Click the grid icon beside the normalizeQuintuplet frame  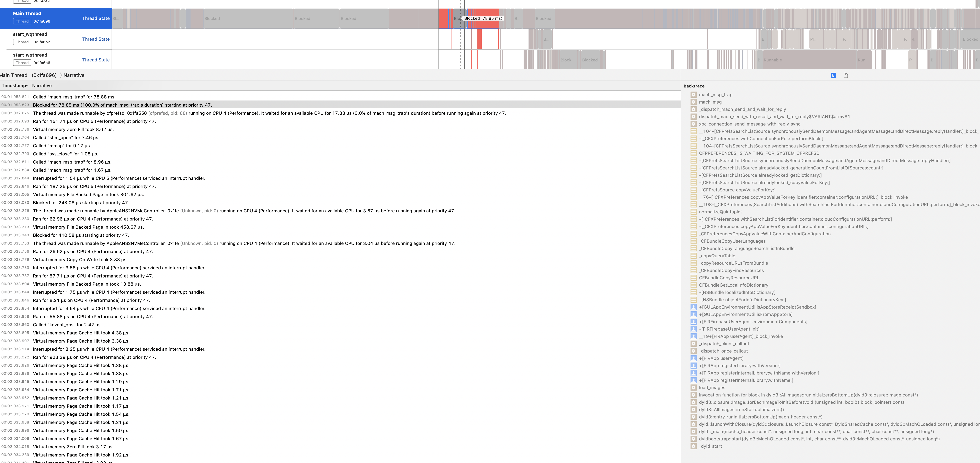coord(694,212)
